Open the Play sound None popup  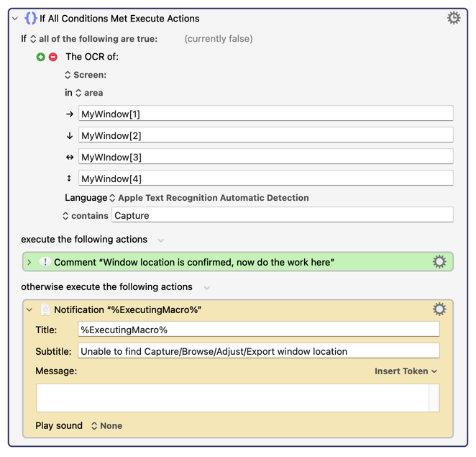(x=107, y=426)
